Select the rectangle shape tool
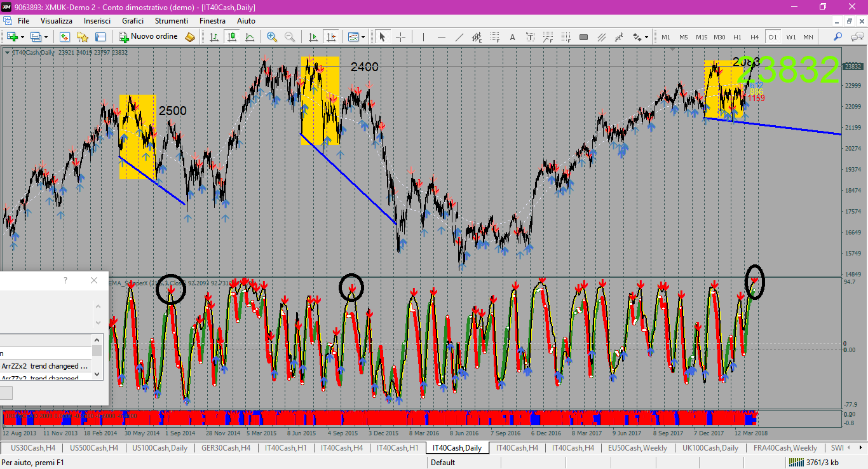The image size is (868, 469). click(584, 37)
